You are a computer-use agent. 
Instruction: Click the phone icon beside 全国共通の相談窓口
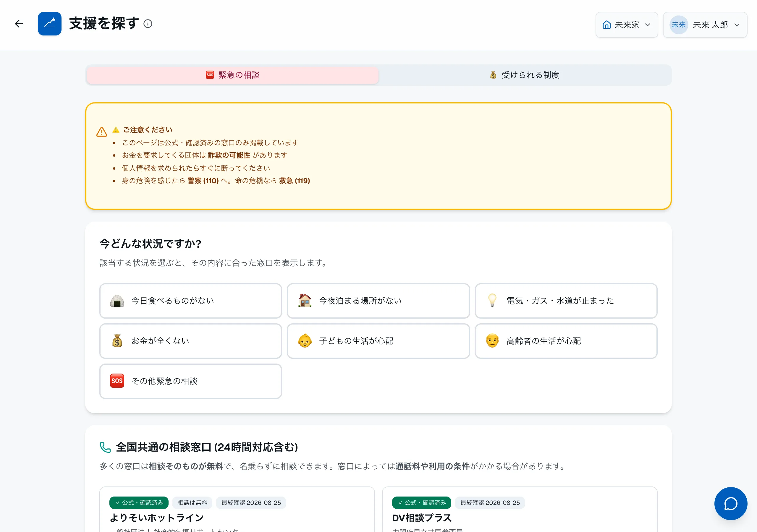pos(105,447)
